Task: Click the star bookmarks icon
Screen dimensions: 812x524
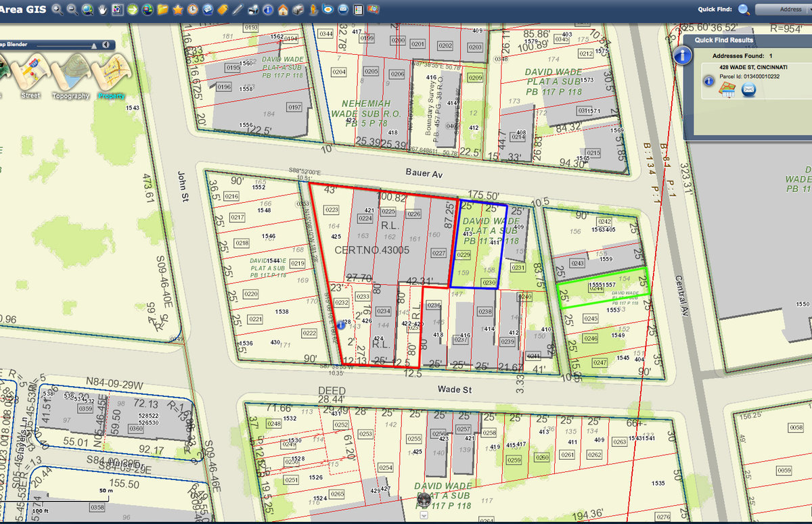Action: pyautogui.click(x=177, y=9)
